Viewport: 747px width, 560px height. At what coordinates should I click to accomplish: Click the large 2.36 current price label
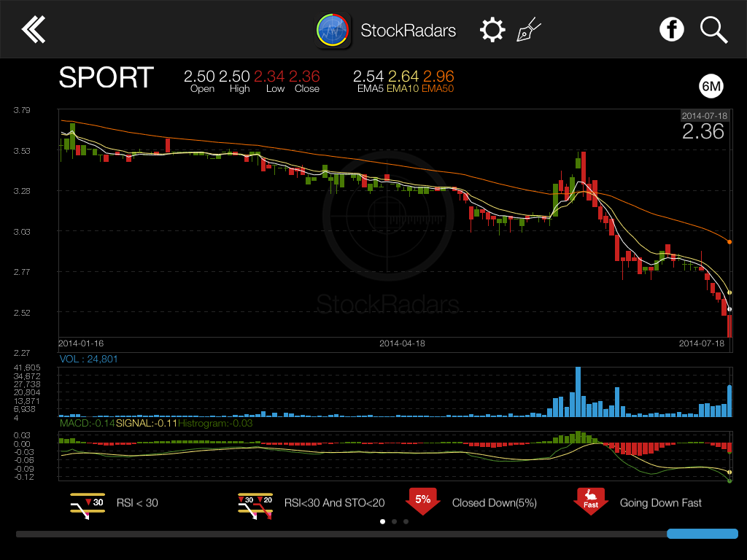tap(703, 131)
